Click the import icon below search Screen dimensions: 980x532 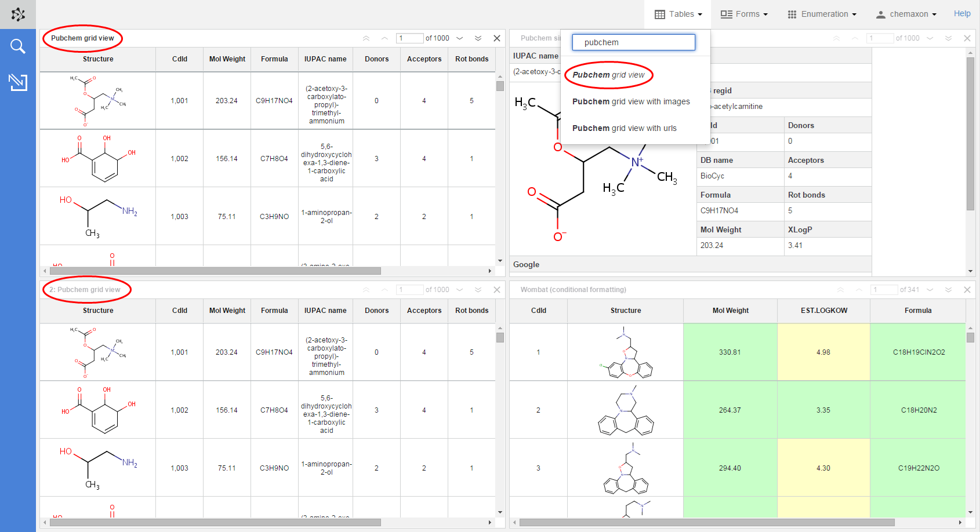(18, 82)
